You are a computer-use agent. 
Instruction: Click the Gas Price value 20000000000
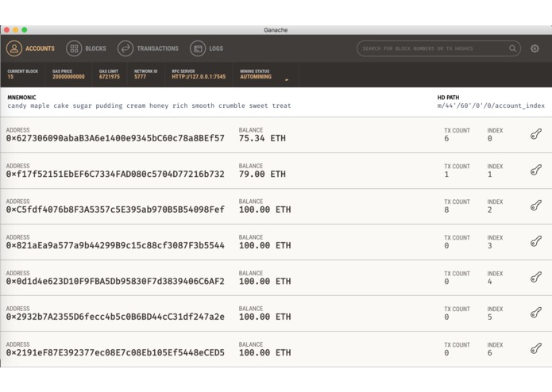pos(68,77)
